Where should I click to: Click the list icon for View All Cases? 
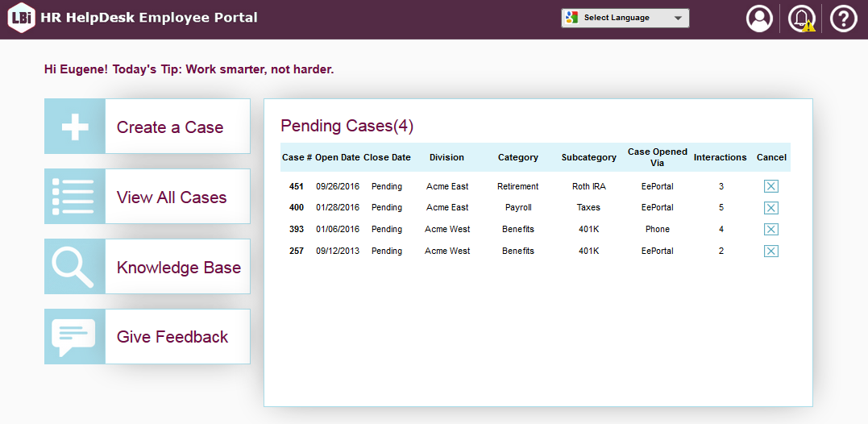coord(75,197)
